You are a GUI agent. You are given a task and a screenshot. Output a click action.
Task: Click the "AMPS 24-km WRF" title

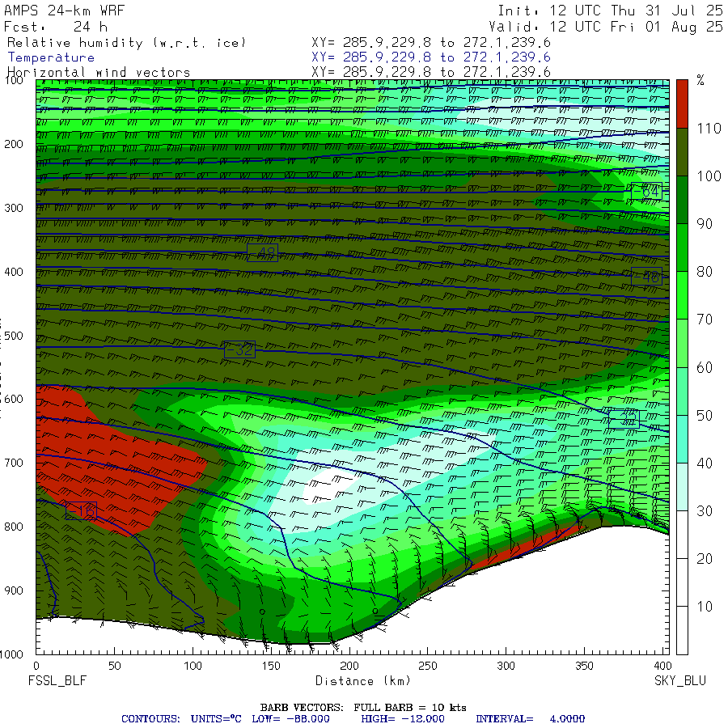pos(64,11)
